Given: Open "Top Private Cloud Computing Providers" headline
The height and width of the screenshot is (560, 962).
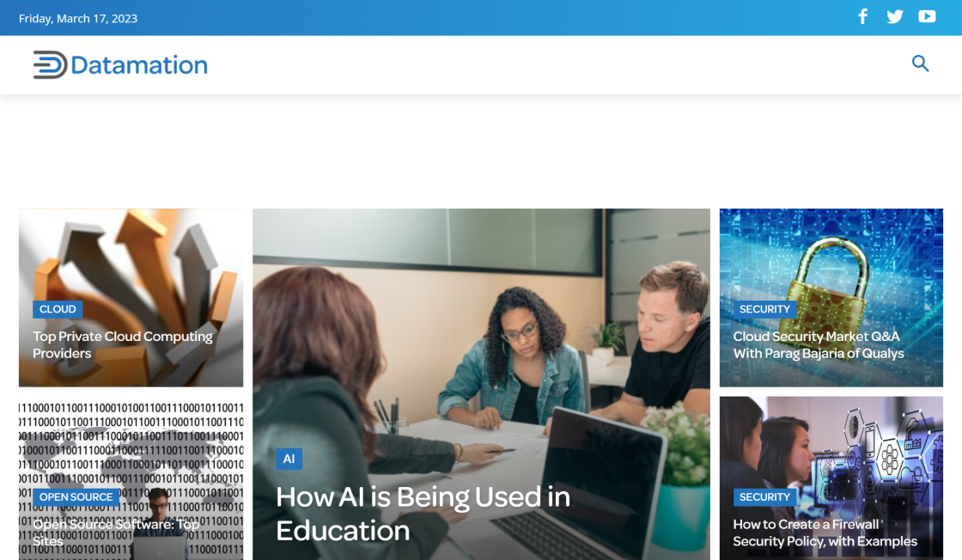Looking at the screenshot, I should 123,344.
